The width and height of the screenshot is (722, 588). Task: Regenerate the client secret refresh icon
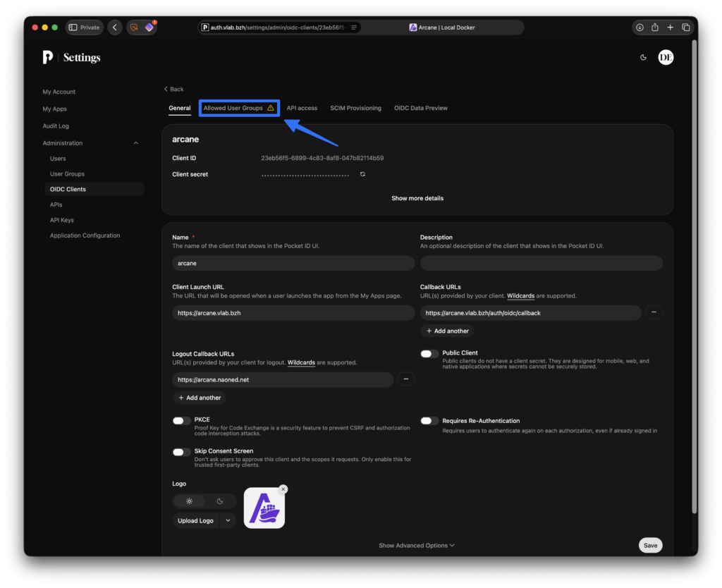363,174
